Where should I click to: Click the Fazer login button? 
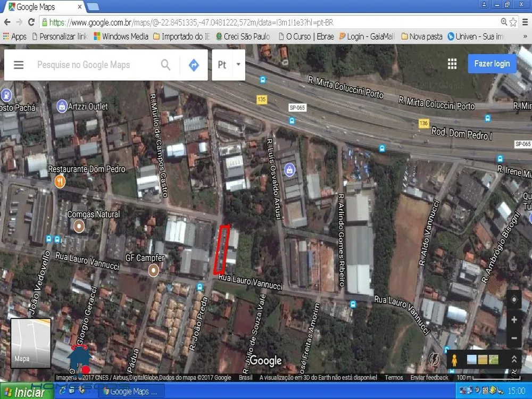coord(492,64)
